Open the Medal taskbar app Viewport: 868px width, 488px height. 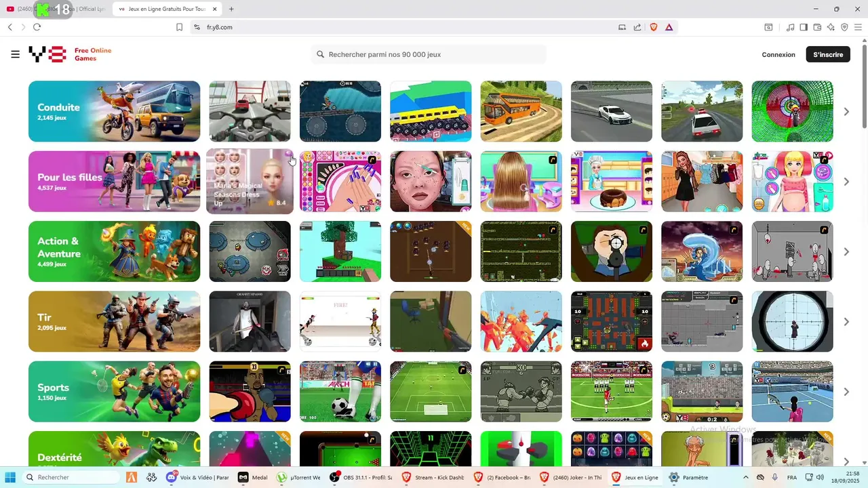pyautogui.click(x=253, y=477)
